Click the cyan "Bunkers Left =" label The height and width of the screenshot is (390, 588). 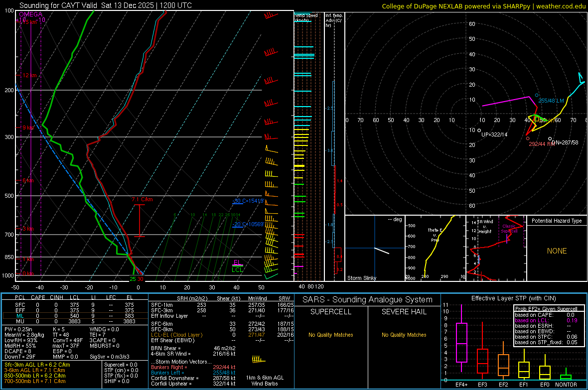tap(167, 373)
